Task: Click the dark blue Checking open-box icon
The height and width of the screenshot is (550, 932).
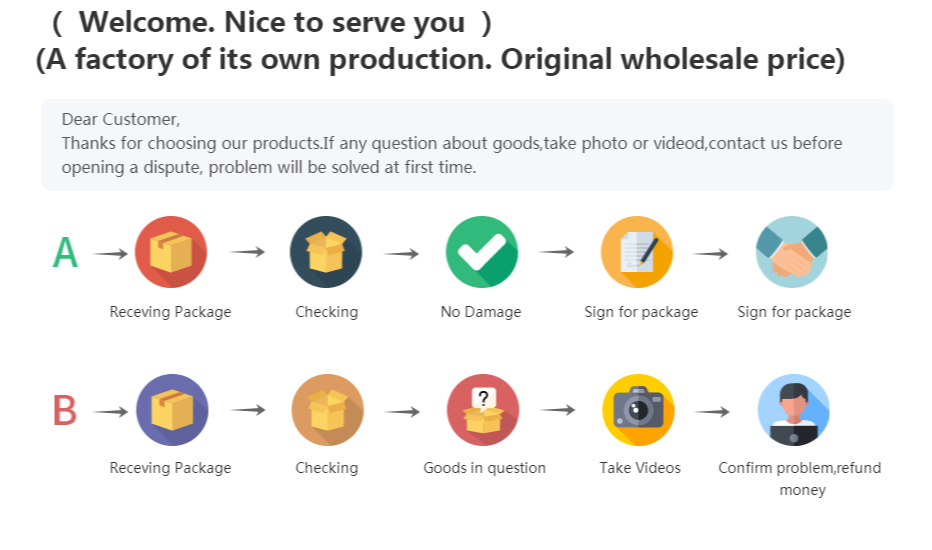Action: (x=326, y=252)
